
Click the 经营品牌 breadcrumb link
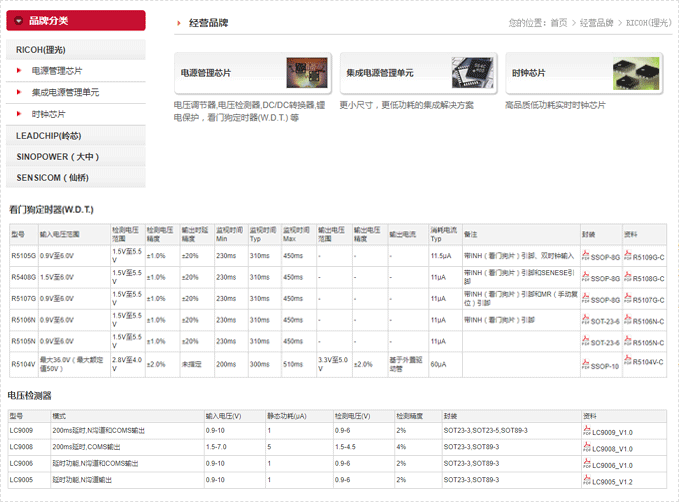click(x=596, y=23)
